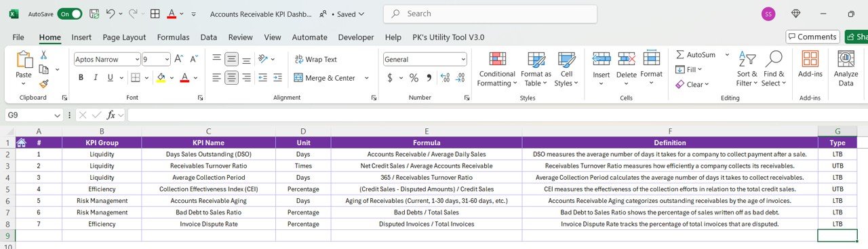
Task: Click the Cut scissors icon
Action: click(43, 55)
